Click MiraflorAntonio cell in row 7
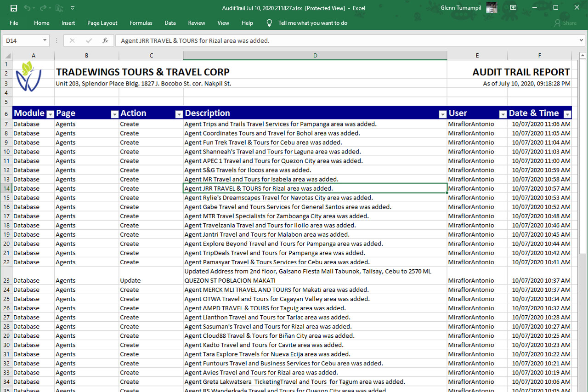The image size is (588, 392). [x=477, y=124]
